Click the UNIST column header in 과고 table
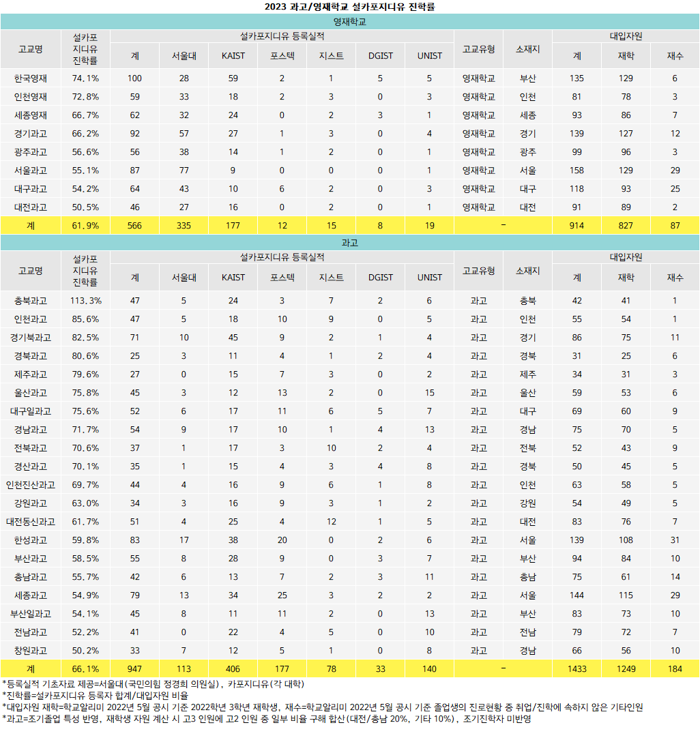This screenshot has width=700, height=738. [x=429, y=278]
